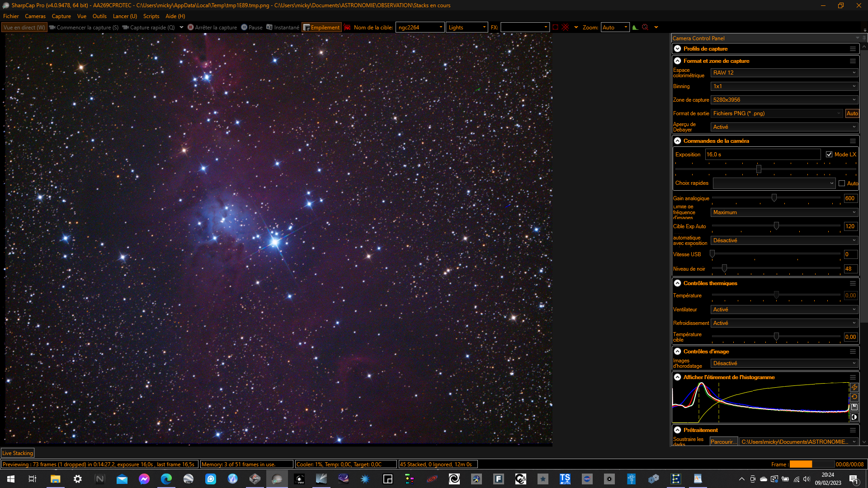Click Capture rapide camera button
This screenshot has width=868, height=488.
(148, 28)
